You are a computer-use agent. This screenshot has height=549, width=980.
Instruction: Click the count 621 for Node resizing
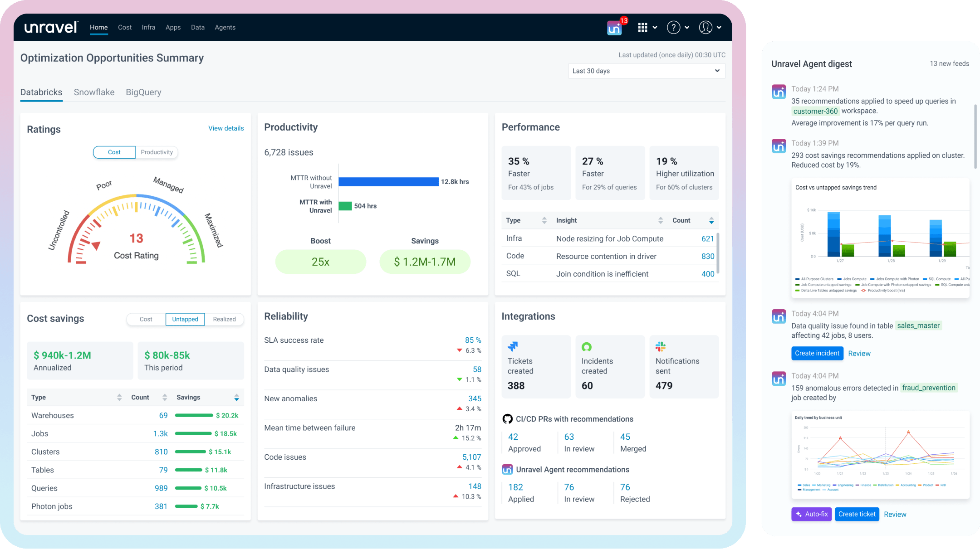coord(707,239)
